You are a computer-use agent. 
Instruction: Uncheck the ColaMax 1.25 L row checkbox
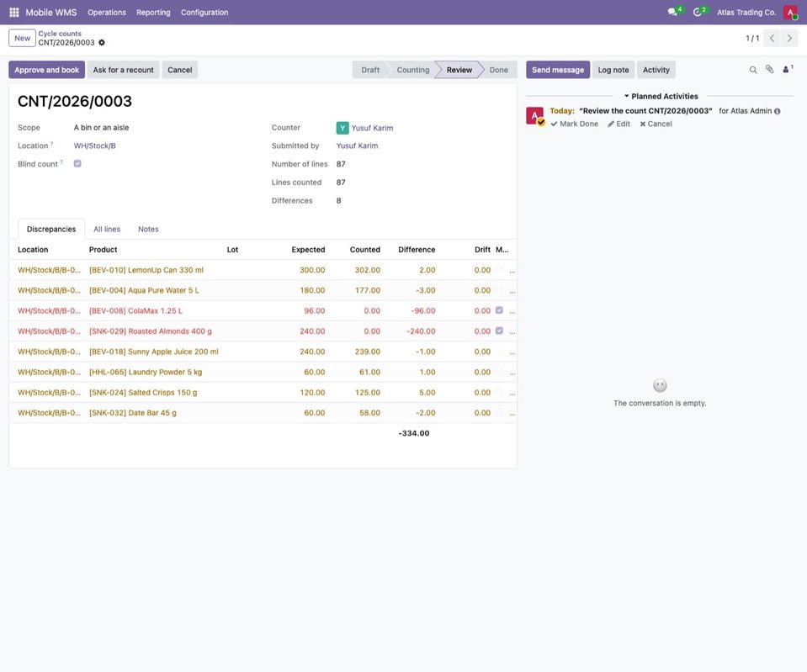[x=499, y=310]
